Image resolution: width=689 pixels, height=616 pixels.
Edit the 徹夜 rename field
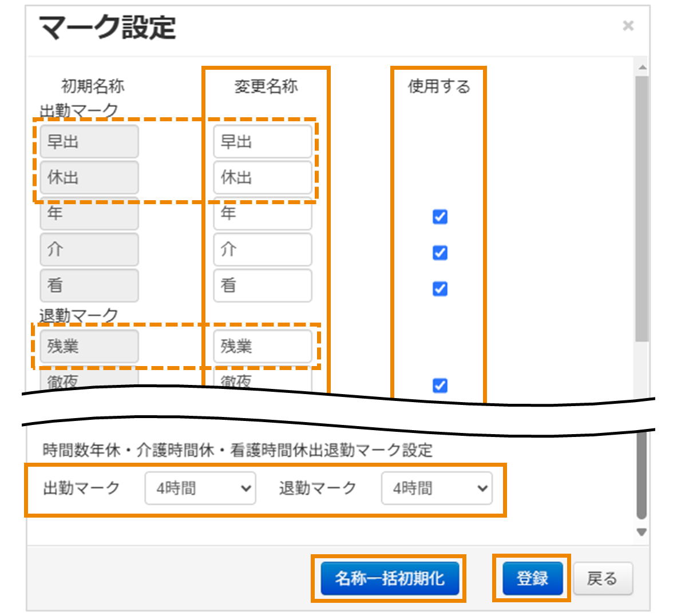[262, 380]
